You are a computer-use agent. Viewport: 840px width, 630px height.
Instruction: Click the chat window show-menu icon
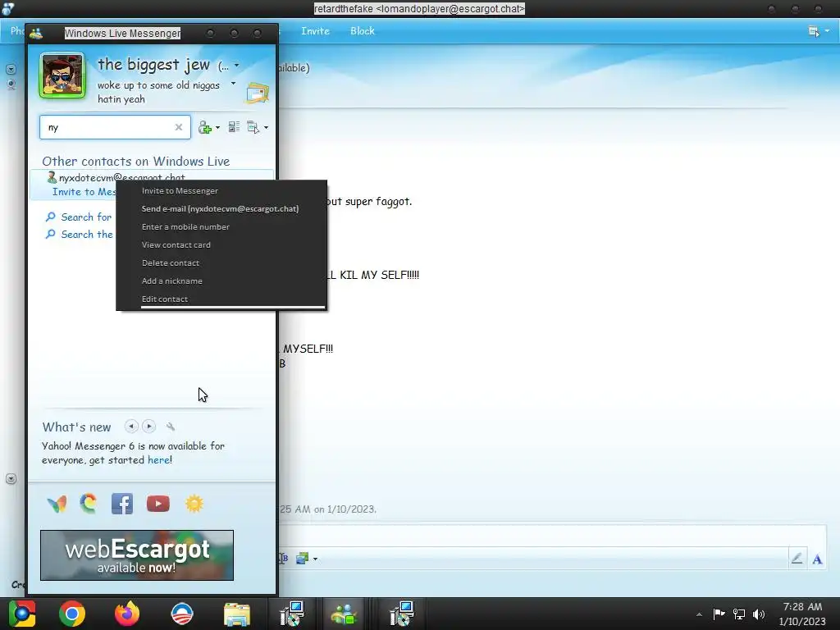[x=814, y=32]
